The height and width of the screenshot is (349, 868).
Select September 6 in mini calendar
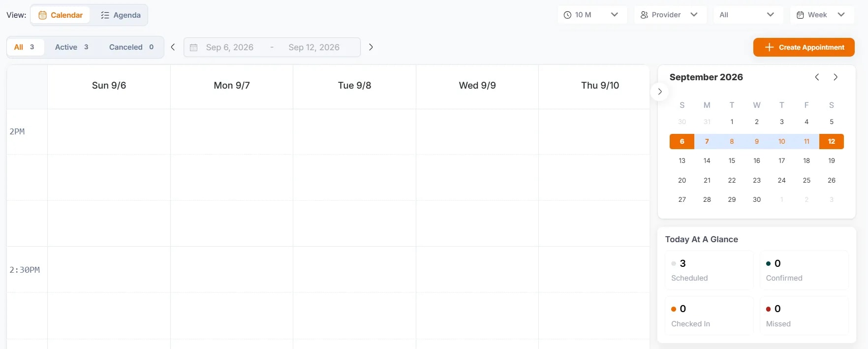coord(682,141)
